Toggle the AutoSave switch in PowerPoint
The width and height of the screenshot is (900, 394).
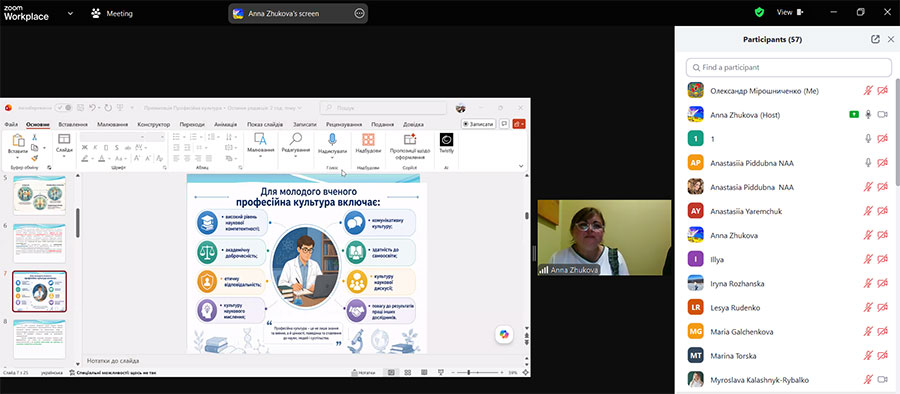coord(63,107)
